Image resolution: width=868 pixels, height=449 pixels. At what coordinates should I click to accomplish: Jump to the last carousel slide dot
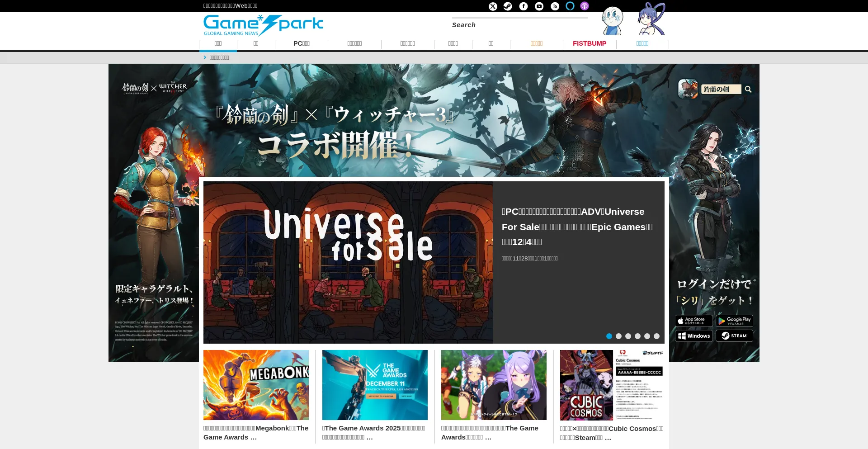point(656,336)
